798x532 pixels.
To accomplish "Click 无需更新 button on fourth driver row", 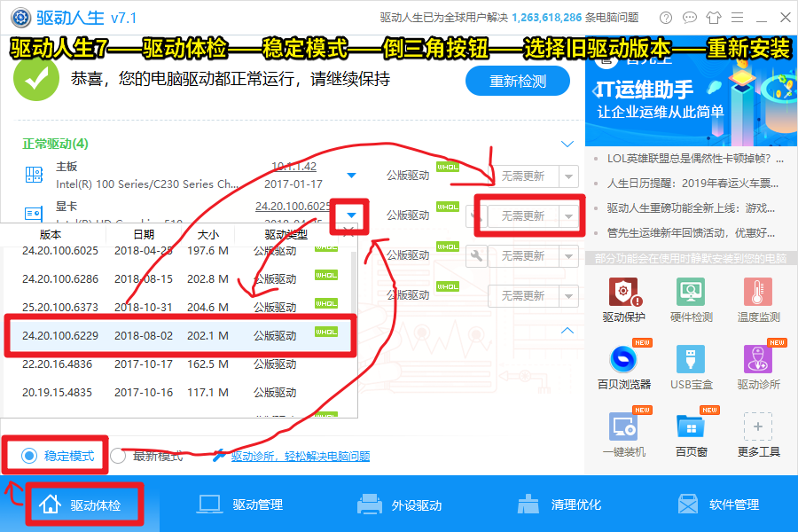I will [523, 296].
